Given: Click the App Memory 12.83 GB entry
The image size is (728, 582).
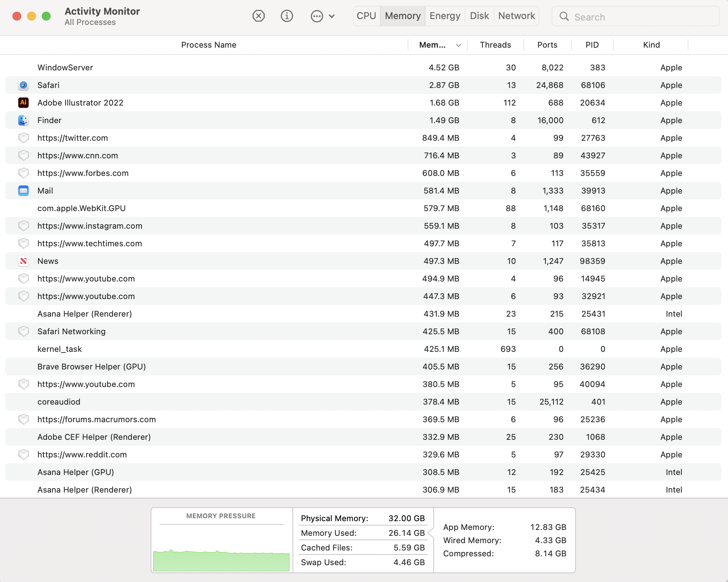Looking at the screenshot, I should pos(505,527).
